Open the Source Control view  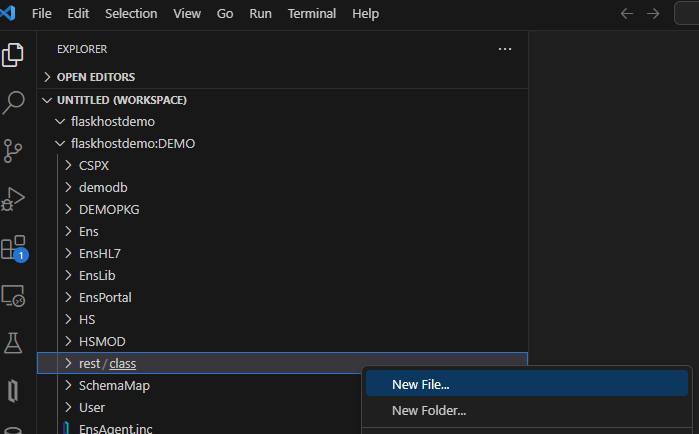pos(14,150)
